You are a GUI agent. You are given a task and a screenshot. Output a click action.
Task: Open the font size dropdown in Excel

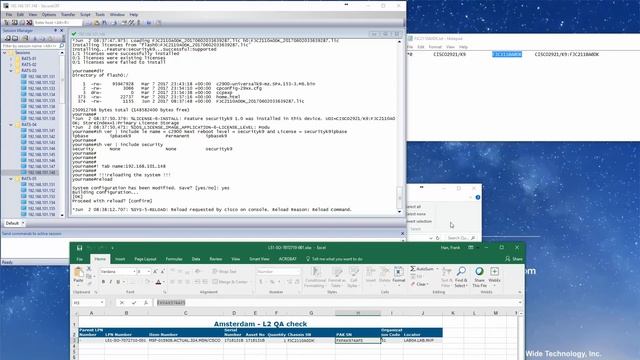pos(149,271)
